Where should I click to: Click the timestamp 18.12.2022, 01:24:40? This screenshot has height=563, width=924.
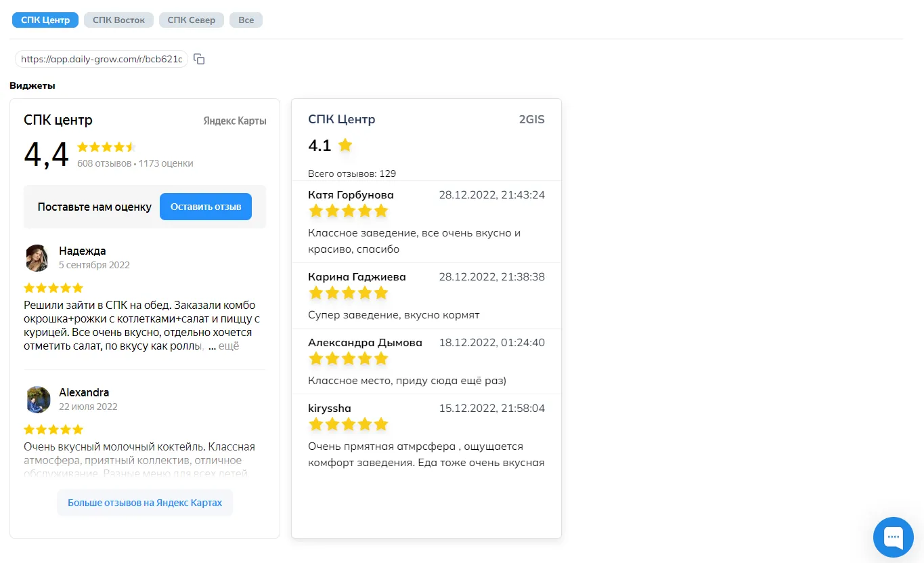492,343
